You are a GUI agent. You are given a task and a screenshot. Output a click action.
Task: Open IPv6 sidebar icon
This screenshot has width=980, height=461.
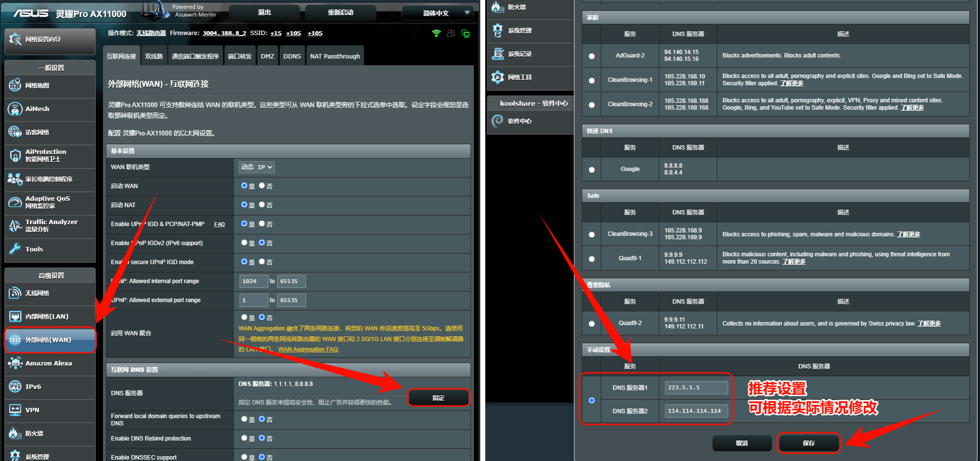coord(15,386)
